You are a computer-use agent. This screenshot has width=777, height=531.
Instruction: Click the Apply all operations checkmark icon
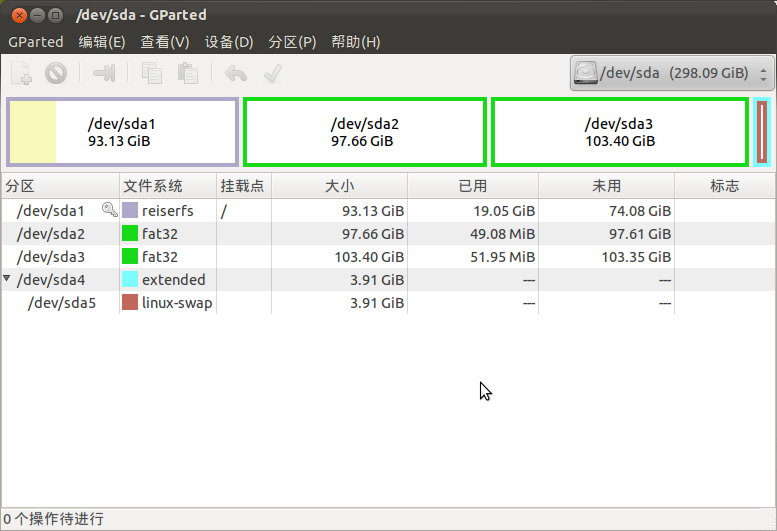[x=273, y=73]
